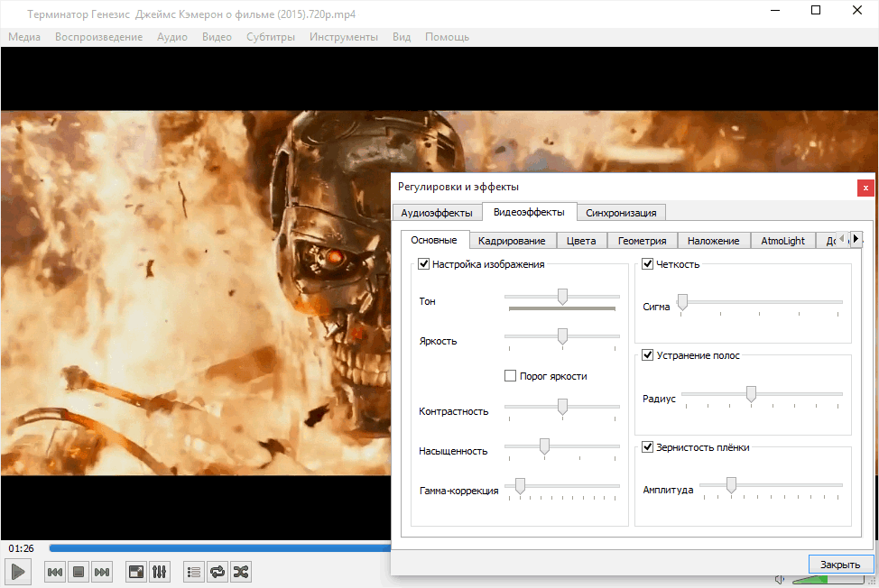Screen dimensions: 879x588
Task: Open the extended settings equalizer icon
Action: (159, 571)
